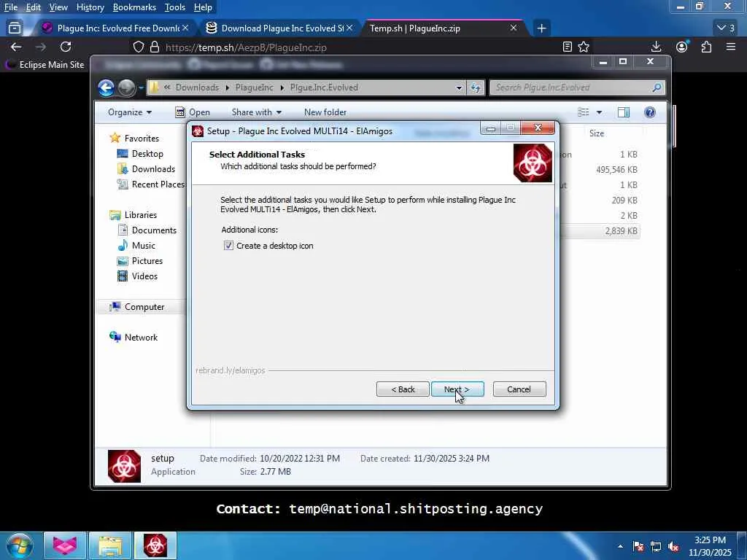Open Explorer help question mark icon
Image resolution: width=747 pixels, height=560 pixels.
650,112
